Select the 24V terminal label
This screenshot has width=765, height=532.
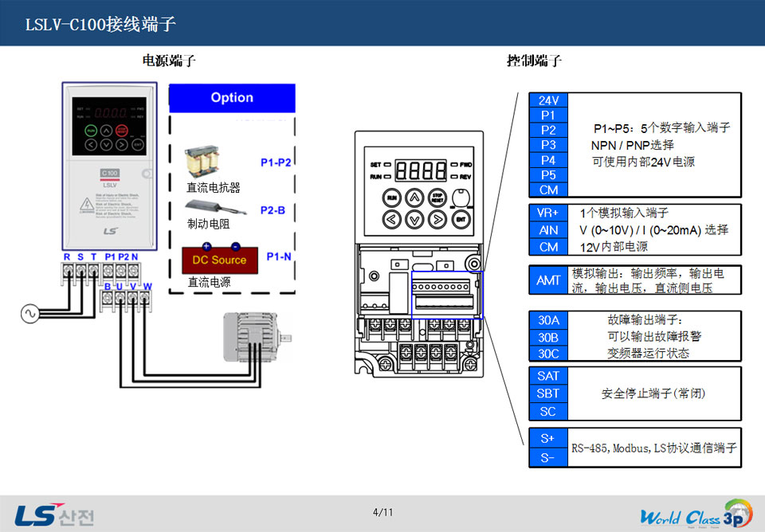(548, 100)
